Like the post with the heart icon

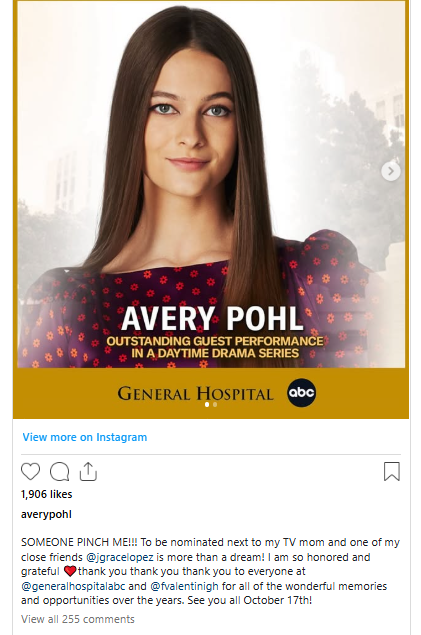coord(30,472)
